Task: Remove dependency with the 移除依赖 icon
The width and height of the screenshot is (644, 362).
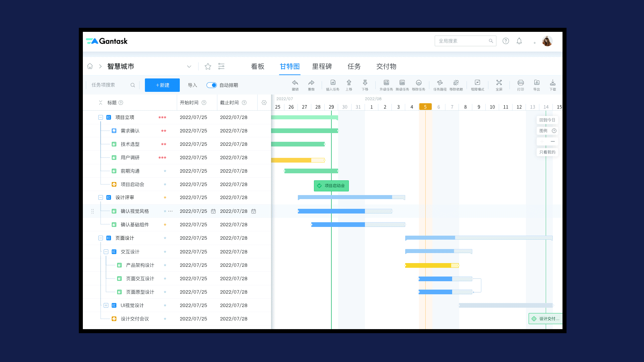Action: pos(456,83)
